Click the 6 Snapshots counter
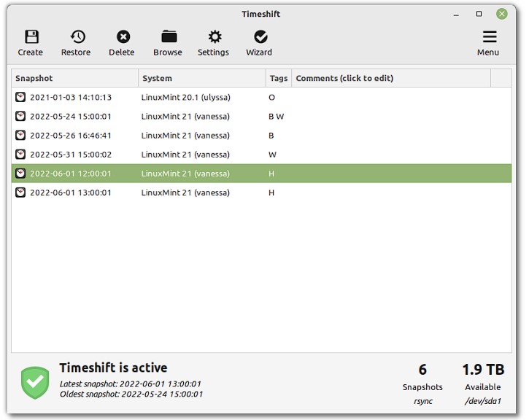Image resolution: width=529 pixels, height=420 pixels. click(x=422, y=377)
